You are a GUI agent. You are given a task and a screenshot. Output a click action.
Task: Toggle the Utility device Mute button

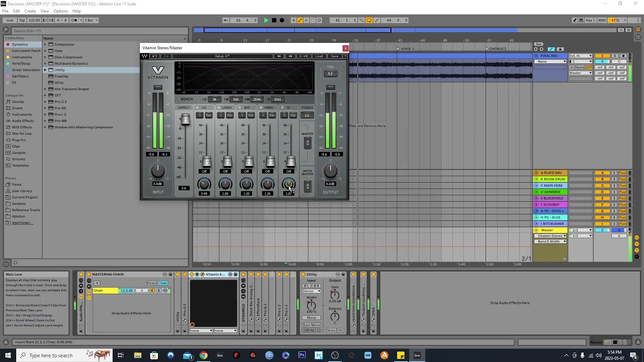click(x=331, y=330)
